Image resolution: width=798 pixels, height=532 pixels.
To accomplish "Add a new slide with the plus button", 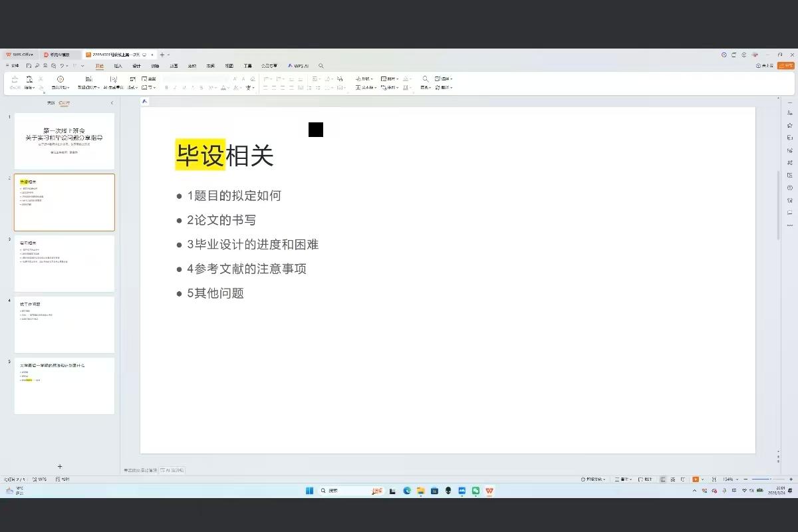I will (60, 467).
